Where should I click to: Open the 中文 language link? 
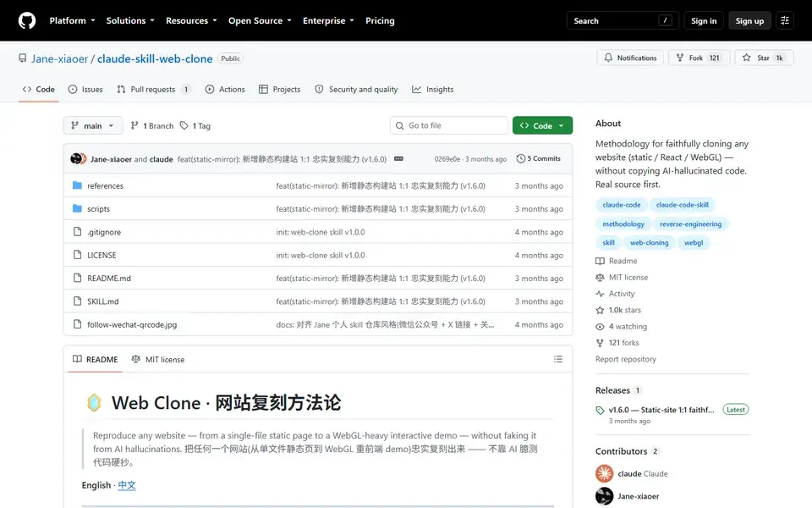click(x=127, y=485)
